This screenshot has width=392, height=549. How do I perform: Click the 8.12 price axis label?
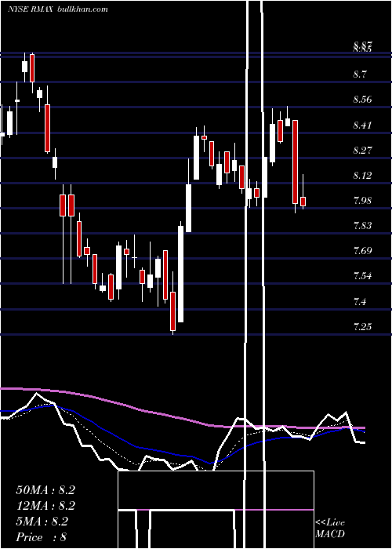[x=363, y=176]
